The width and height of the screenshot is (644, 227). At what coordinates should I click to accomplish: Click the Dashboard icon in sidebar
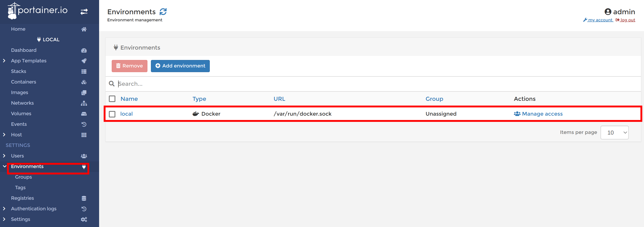click(84, 50)
